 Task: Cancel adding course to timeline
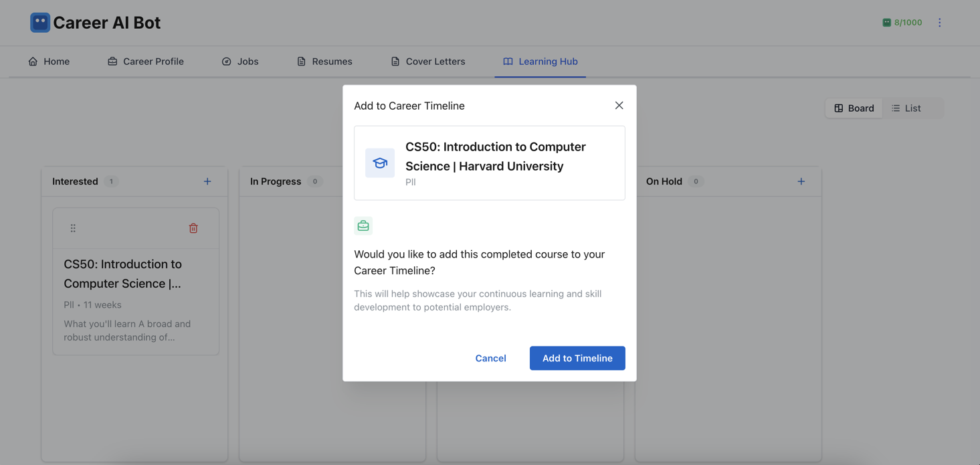click(490, 359)
